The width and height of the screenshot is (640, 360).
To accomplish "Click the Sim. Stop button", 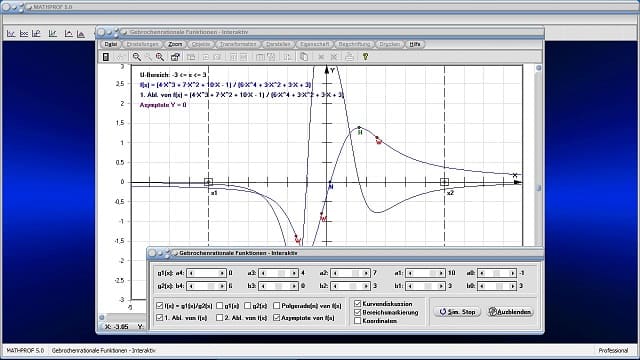I will click(x=457, y=311).
